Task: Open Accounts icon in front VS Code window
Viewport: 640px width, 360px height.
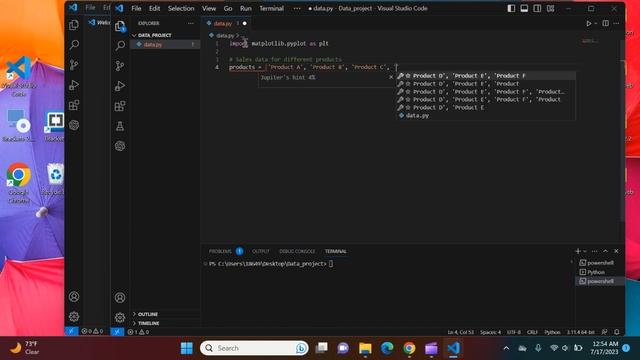Action: (x=120, y=298)
